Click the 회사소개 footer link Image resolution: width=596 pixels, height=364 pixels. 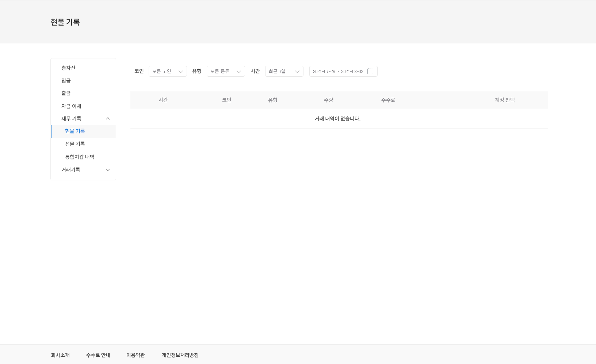tap(60, 355)
